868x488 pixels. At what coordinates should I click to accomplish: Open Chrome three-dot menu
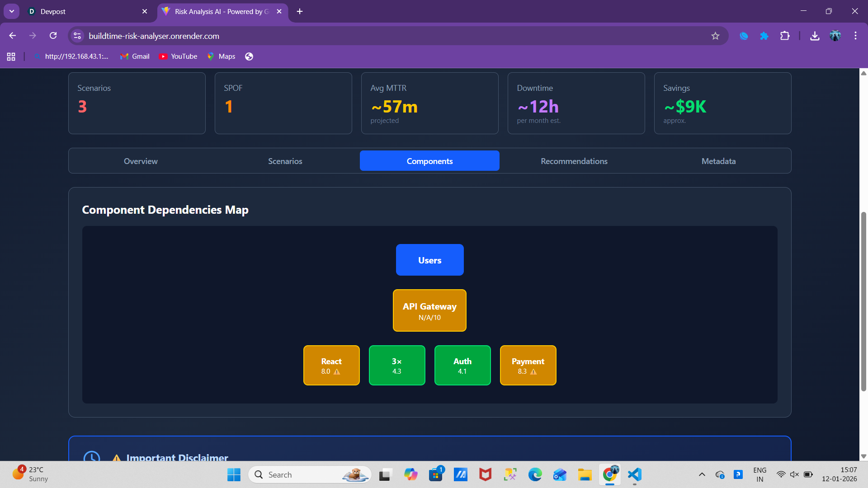coord(855,36)
